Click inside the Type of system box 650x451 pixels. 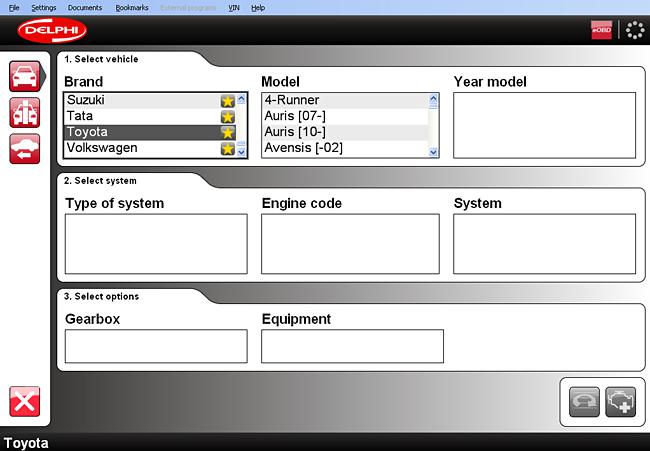(x=156, y=244)
